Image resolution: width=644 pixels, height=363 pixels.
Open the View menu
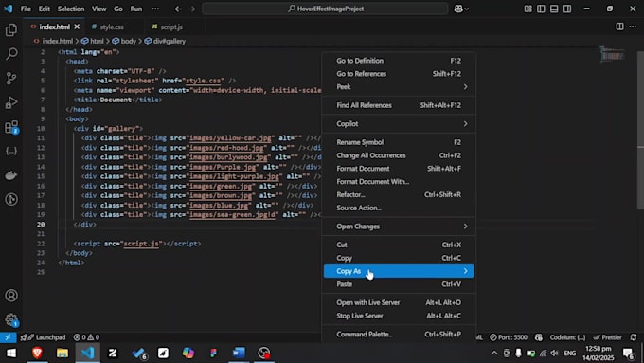click(x=98, y=9)
